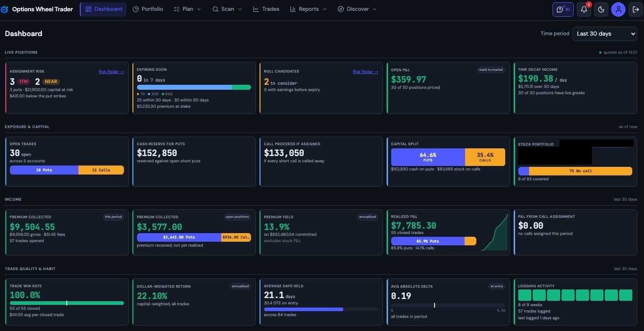Click the 13.9% premium yield value

(x=277, y=227)
